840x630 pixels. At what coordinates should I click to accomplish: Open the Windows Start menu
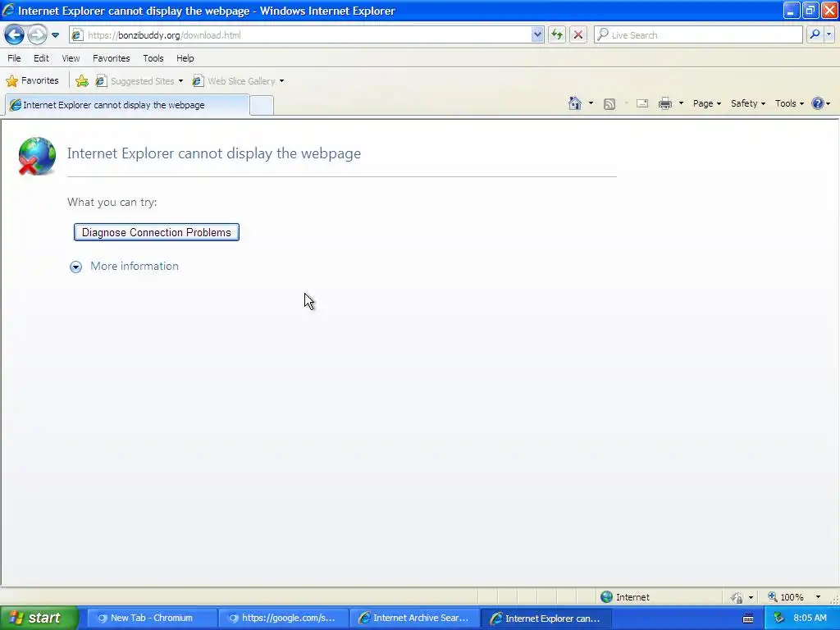(39, 618)
